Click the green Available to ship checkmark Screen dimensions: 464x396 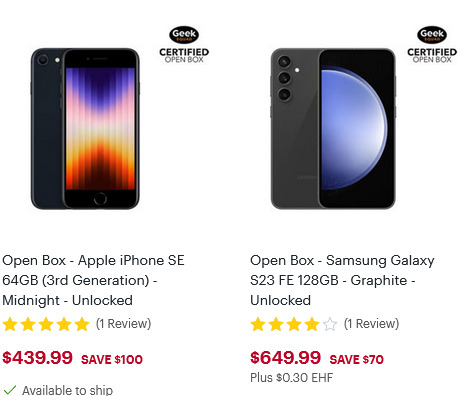10,390
